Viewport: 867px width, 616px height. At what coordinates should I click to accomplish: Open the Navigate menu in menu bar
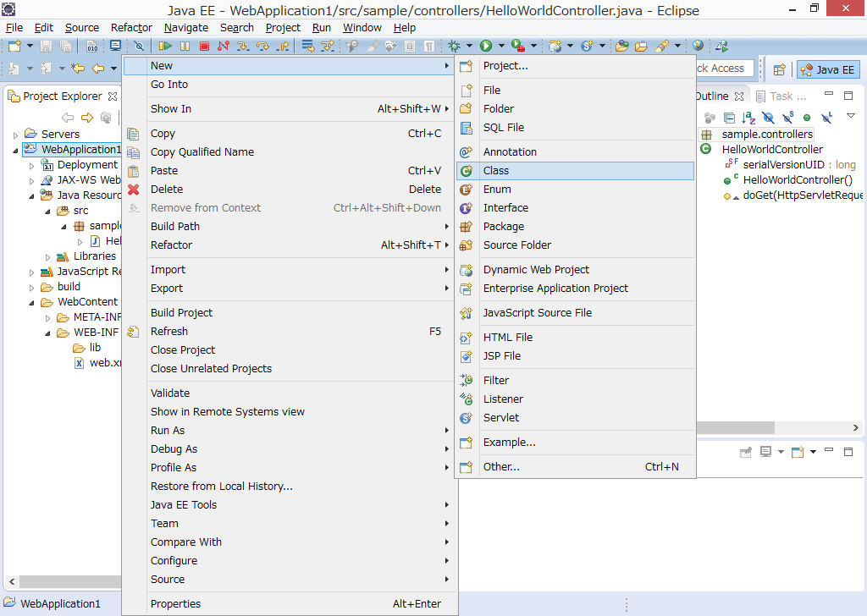pyautogui.click(x=185, y=28)
